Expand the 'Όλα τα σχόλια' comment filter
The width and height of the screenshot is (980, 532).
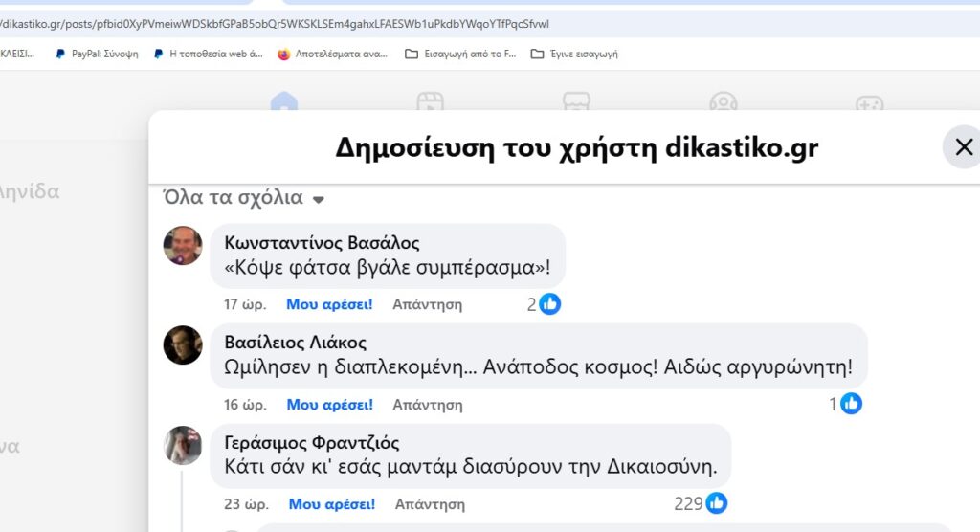244,198
